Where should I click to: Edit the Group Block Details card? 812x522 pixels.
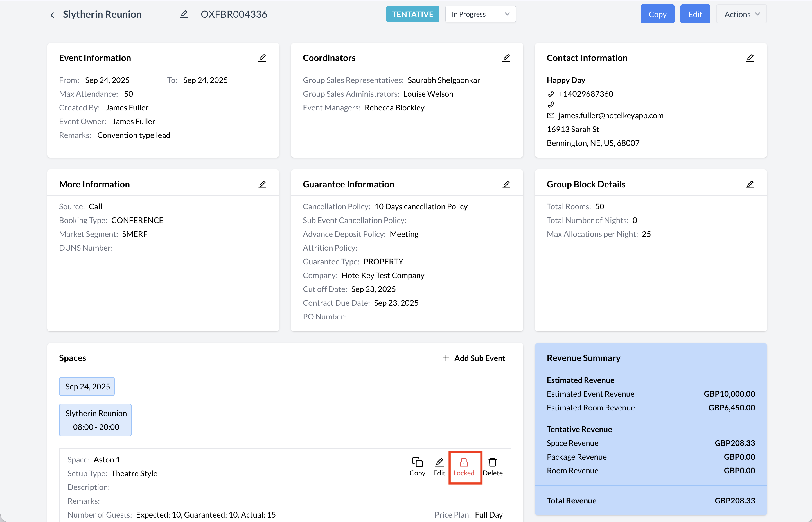click(x=750, y=184)
